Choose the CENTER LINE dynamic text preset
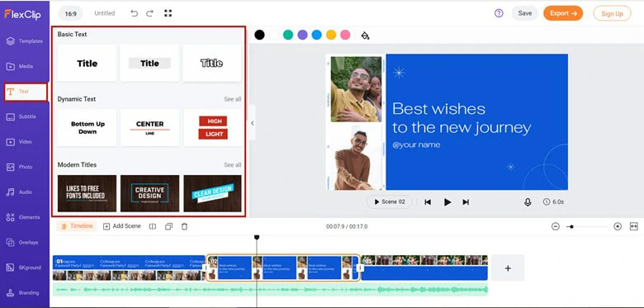The height and width of the screenshot is (308, 644). coord(149,128)
